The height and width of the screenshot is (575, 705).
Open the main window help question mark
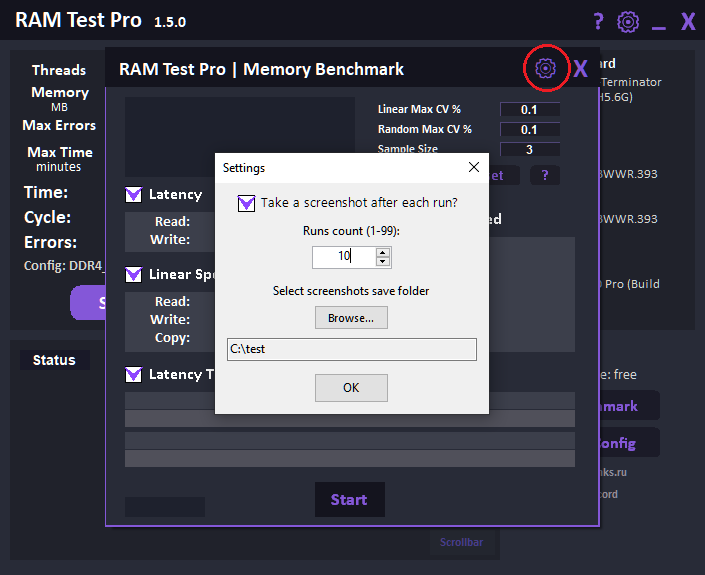click(x=598, y=21)
